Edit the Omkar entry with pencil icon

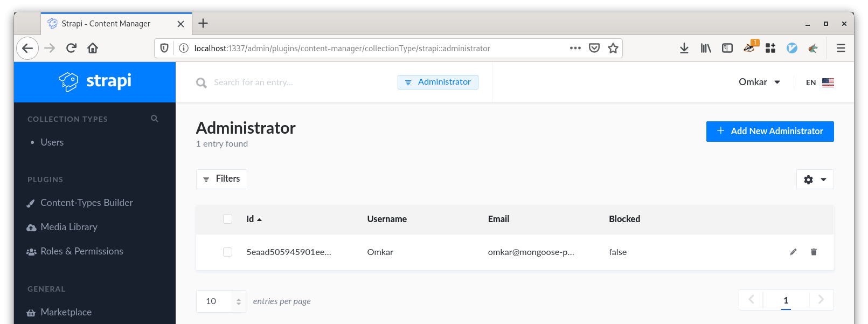pos(793,252)
